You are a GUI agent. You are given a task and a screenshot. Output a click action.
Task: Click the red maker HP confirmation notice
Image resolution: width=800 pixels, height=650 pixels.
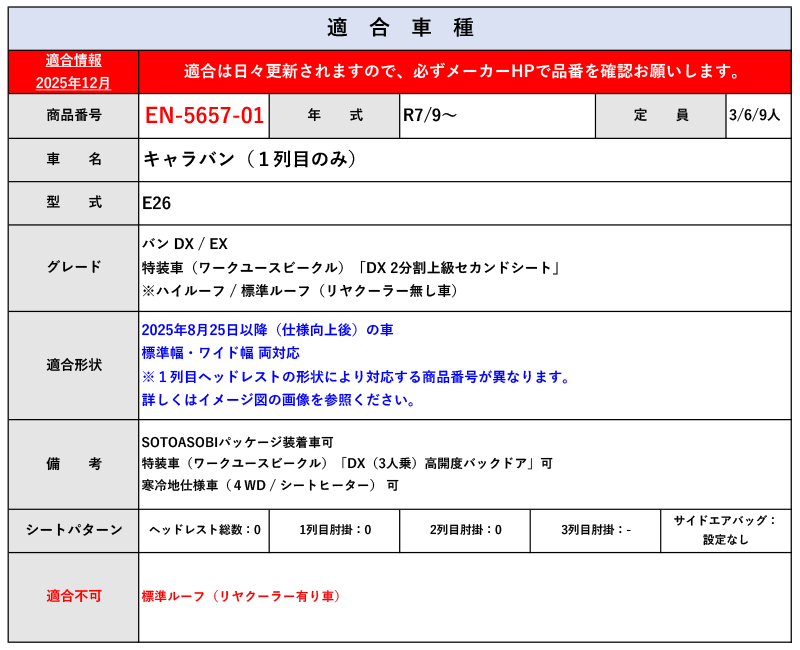464,72
